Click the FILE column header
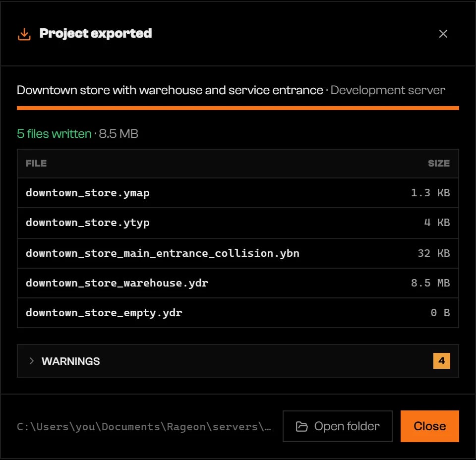 click(36, 163)
